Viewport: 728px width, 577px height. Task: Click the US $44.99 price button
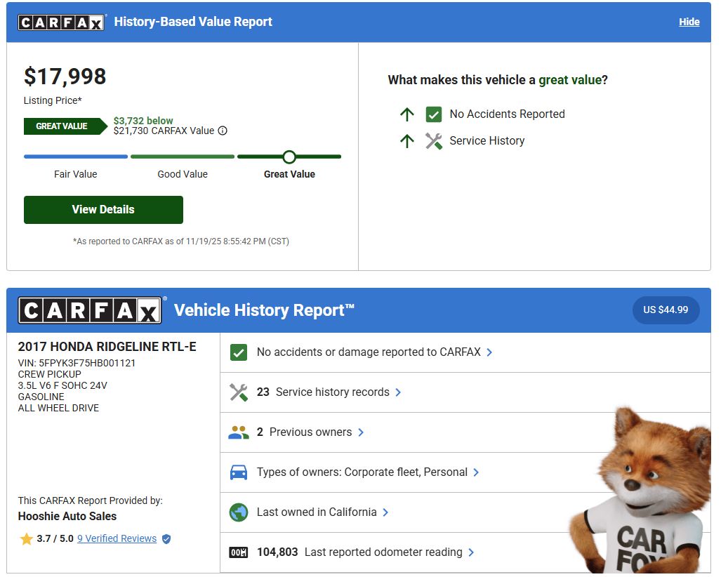pyautogui.click(x=666, y=310)
